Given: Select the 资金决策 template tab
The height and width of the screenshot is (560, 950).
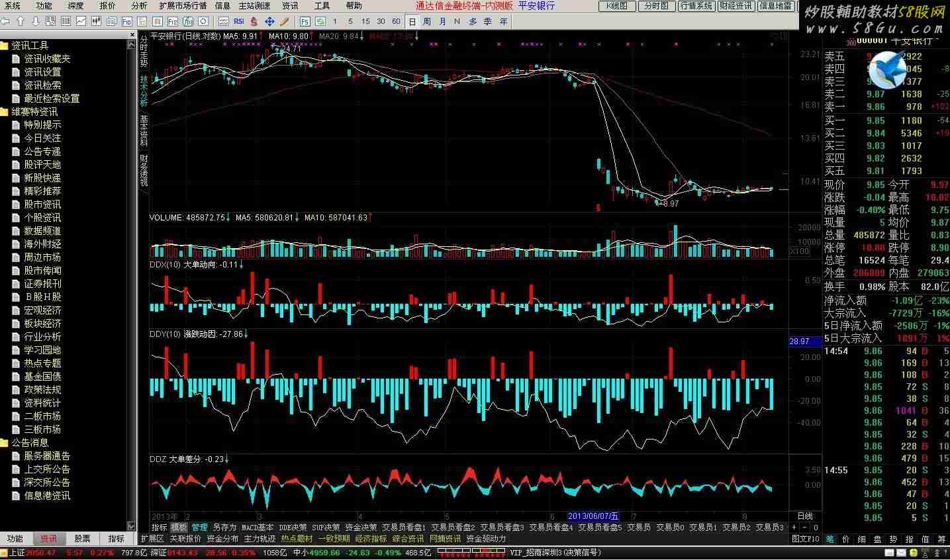Looking at the screenshot, I should pyautogui.click(x=361, y=528).
